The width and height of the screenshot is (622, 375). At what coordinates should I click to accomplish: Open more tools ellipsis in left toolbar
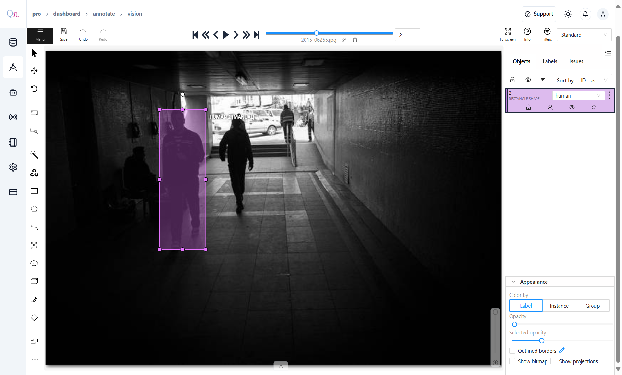(35, 360)
